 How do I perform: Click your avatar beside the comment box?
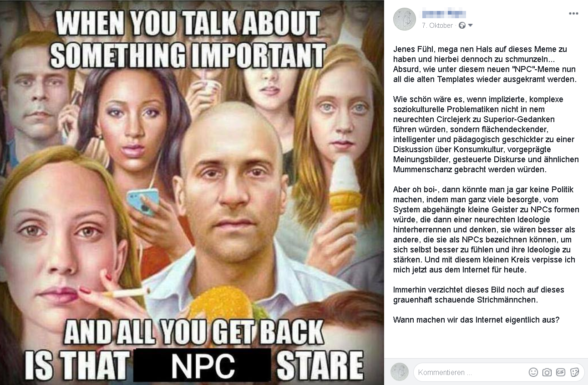pyautogui.click(x=400, y=372)
